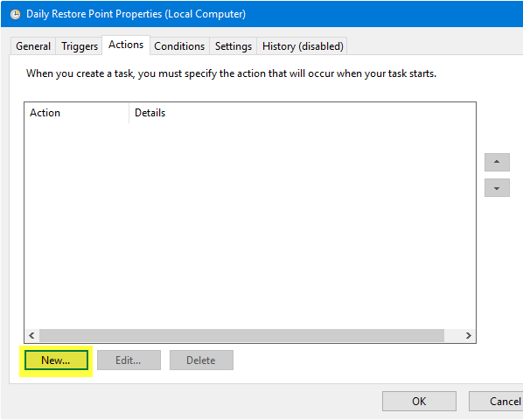Open the Triggers tab
The width and height of the screenshot is (523, 420).
[79, 46]
